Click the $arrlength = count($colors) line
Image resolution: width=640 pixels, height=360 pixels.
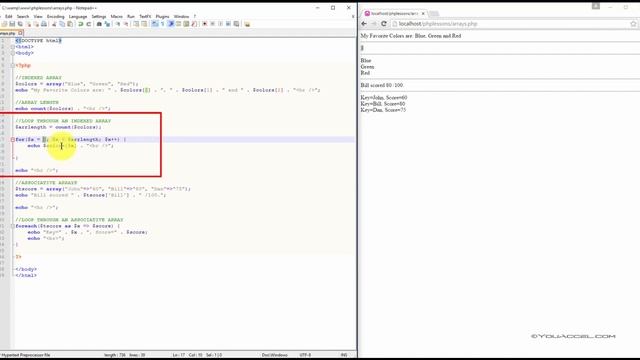[58, 127]
